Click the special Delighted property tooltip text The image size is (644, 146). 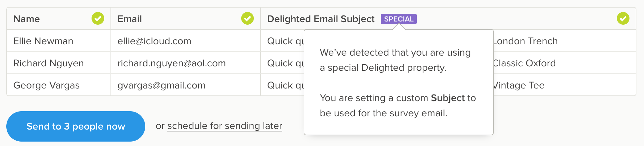pos(387,68)
